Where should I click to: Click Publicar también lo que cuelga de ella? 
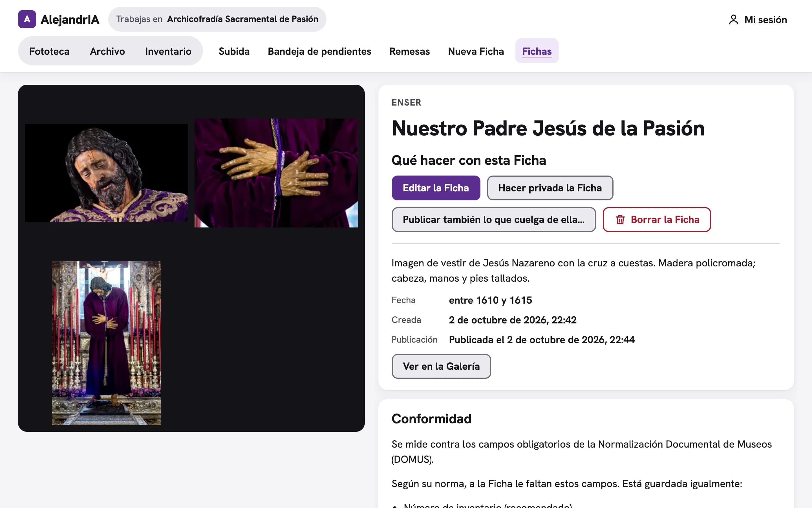(494, 219)
